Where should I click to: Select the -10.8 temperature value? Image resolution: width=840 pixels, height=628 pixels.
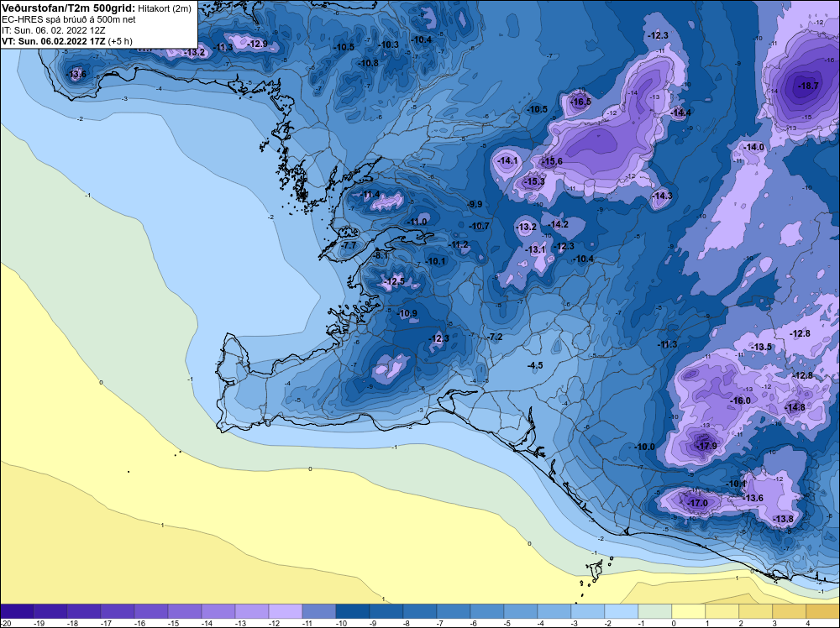pyautogui.click(x=368, y=63)
